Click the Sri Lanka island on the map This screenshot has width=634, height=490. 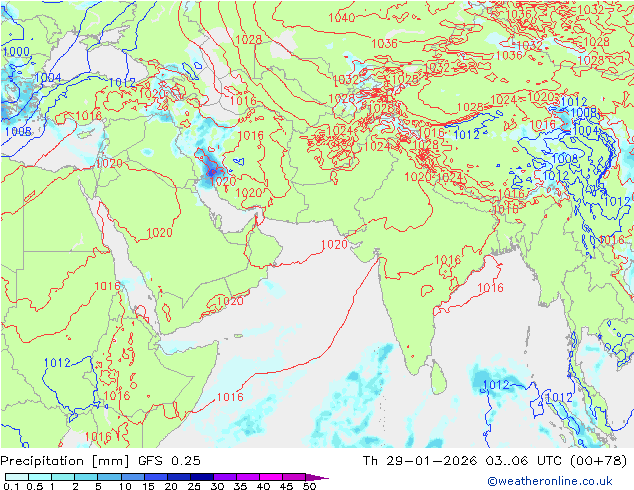439,377
